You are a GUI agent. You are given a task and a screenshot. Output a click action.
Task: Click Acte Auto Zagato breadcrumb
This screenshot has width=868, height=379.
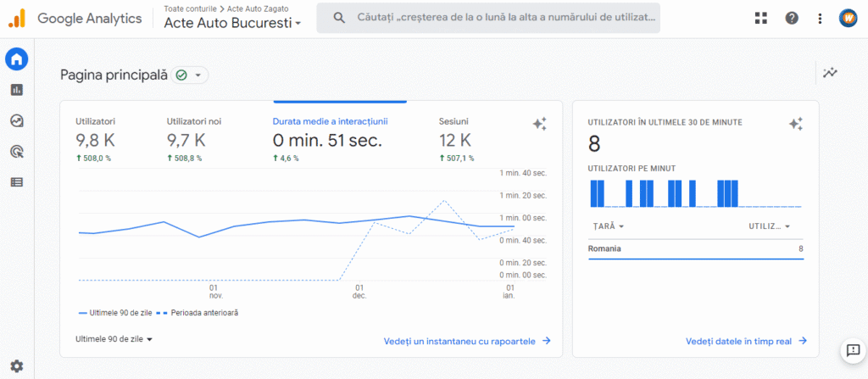(258, 8)
